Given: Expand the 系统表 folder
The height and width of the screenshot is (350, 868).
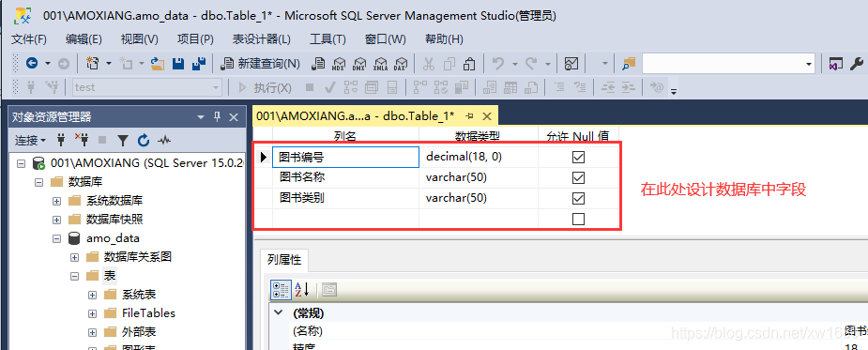Looking at the screenshot, I should (93, 295).
